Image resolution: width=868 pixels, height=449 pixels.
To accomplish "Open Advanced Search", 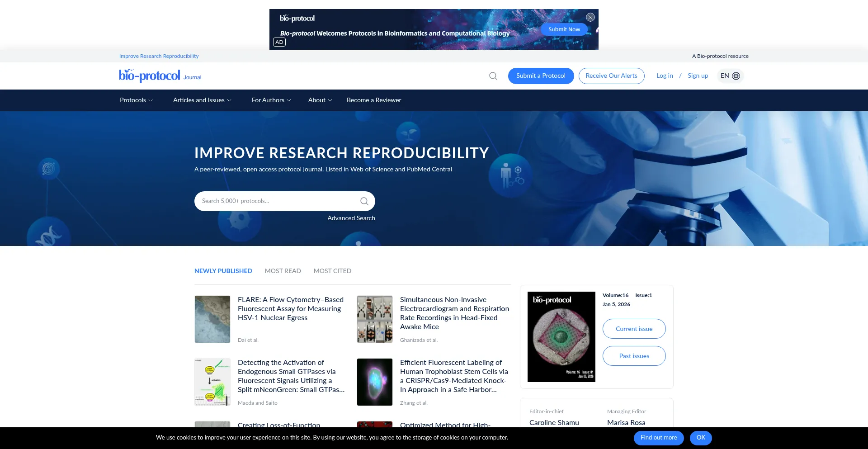I will [351, 218].
